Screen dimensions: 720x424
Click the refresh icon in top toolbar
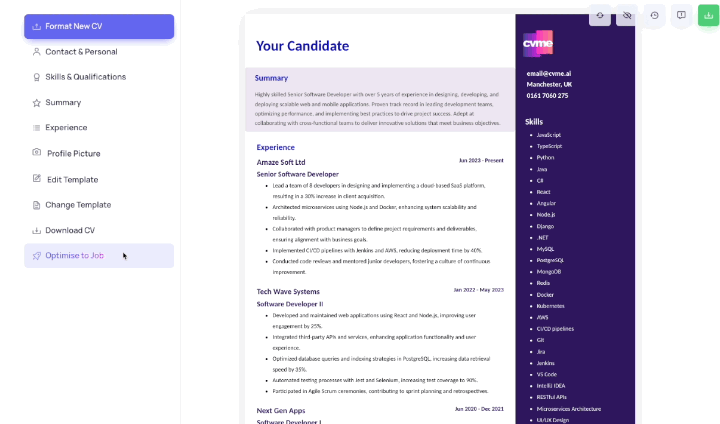click(x=600, y=15)
